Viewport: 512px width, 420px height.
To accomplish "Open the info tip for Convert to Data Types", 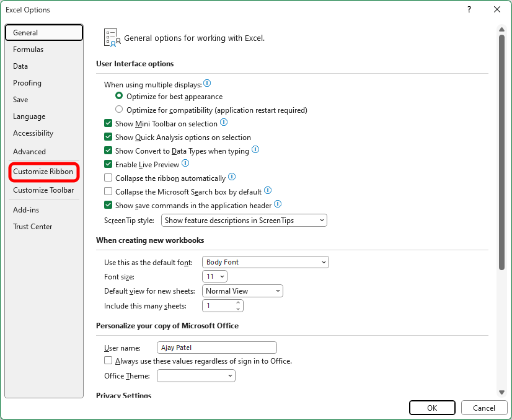I will (255, 150).
